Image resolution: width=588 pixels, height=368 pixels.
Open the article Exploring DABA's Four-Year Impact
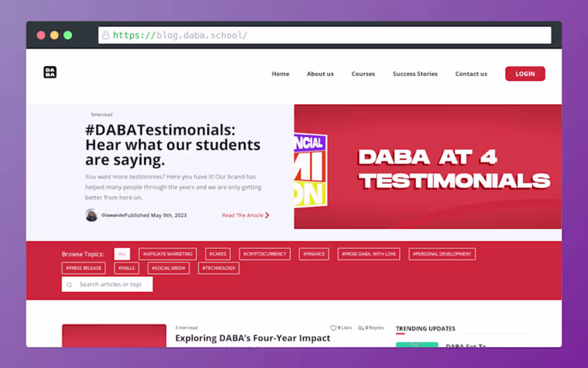(253, 338)
